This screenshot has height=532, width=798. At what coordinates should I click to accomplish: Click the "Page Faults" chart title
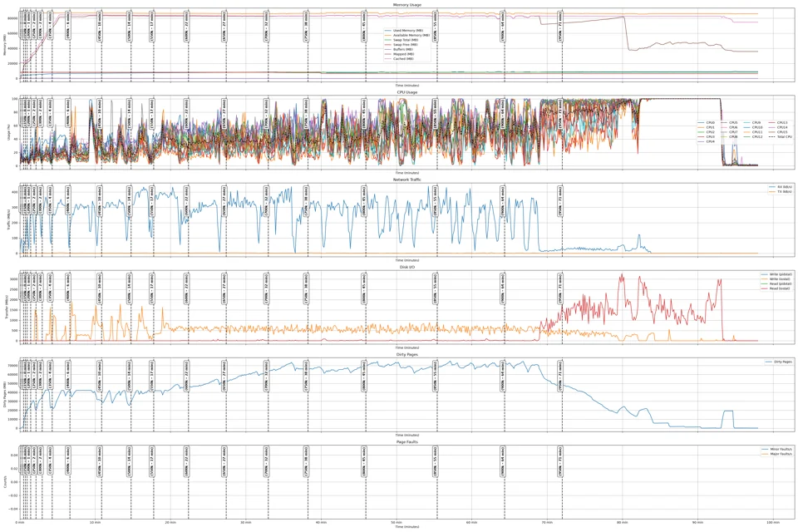[406, 442]
